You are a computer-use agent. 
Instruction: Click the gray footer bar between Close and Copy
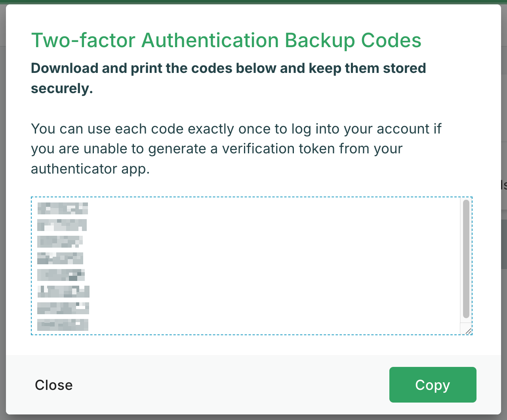click(230, 385)
